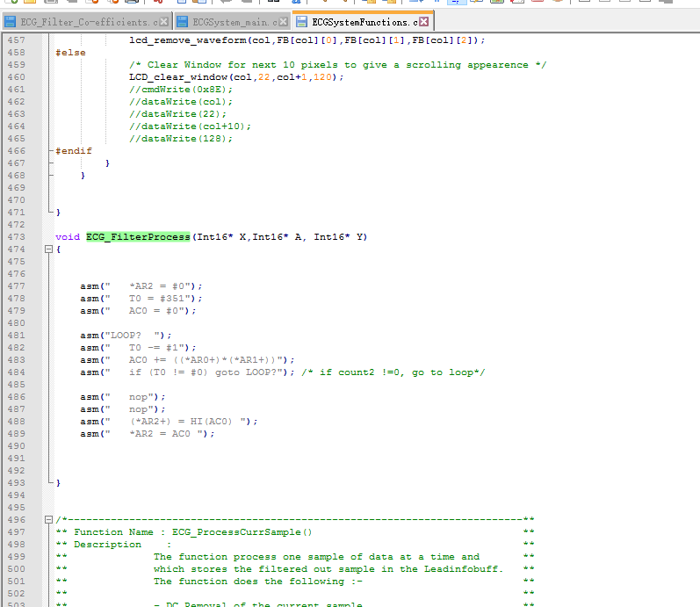The image size is (700, 607).
Task: Click the //dataWrite(col+10); comment line
Action: click(191, 126)
